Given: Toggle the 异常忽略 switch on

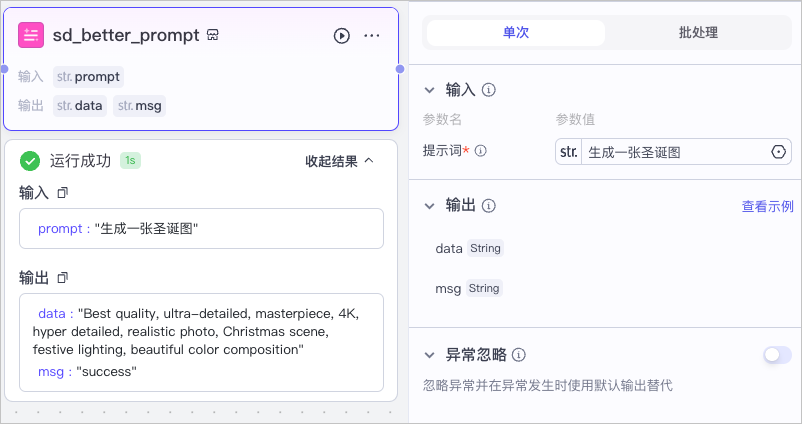Looking at the screenshot, I should pyautogui.click(x=777, y=354).
